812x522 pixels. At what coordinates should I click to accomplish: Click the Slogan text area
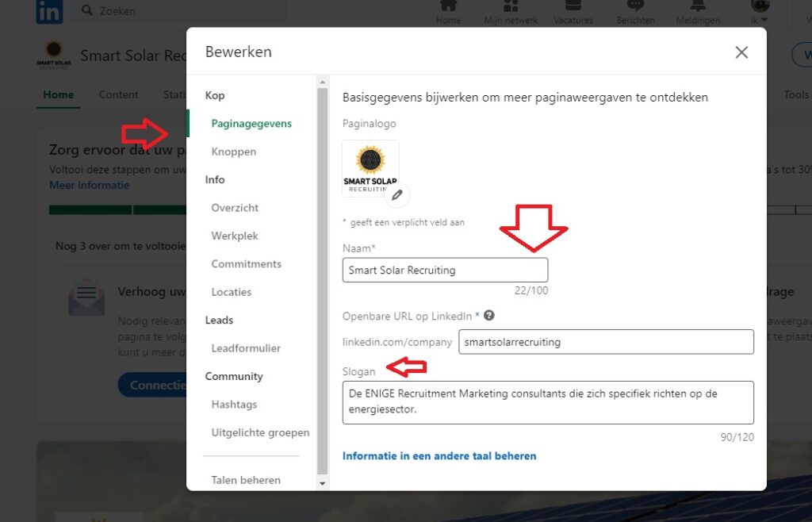(548, 402)
